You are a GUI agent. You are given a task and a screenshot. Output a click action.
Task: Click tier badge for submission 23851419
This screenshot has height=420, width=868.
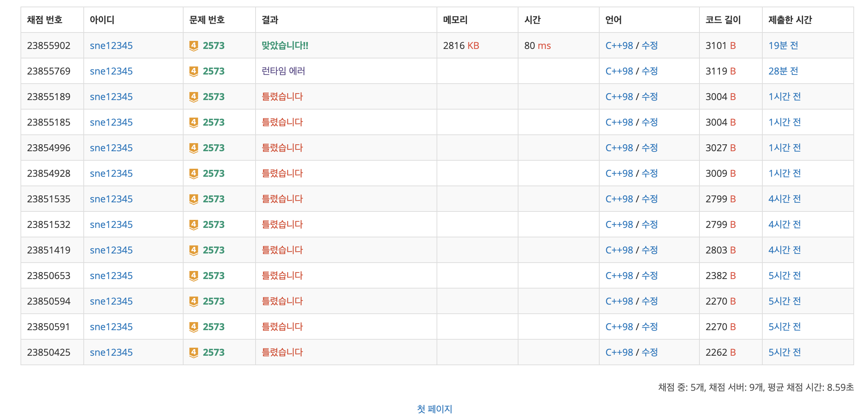click(193, 250)
